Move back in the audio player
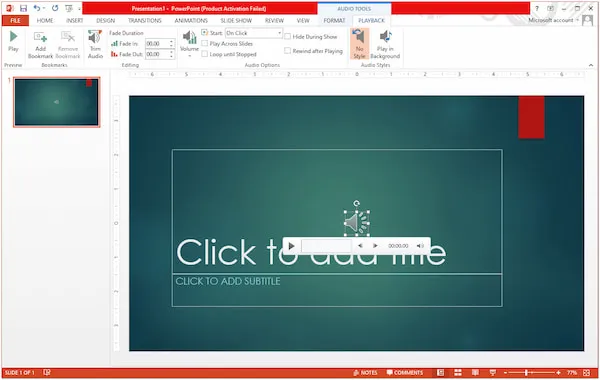600x380 pixels. click(360, 246)
